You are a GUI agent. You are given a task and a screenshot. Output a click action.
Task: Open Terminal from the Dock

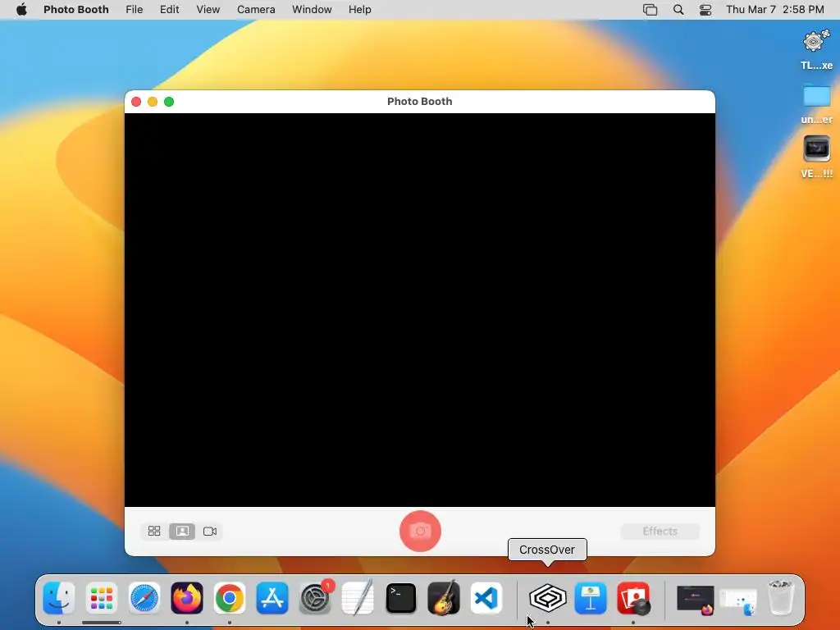(x=400, y=598)
